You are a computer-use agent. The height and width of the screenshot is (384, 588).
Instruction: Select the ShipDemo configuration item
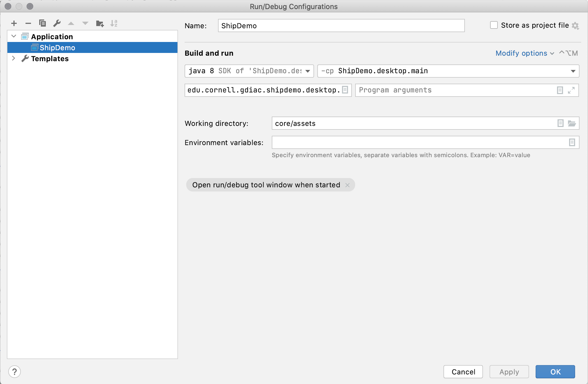point(57,48)
